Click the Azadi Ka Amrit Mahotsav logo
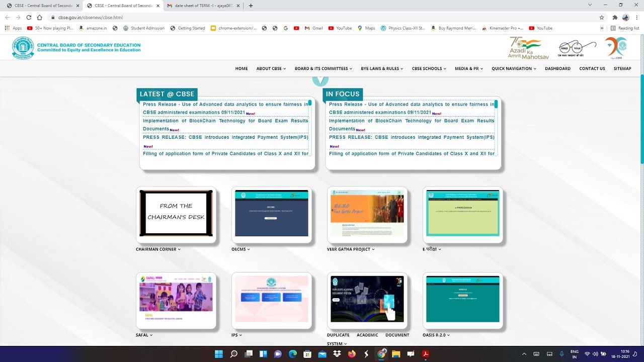Screen dimensions: 644x362 (529, 48)
